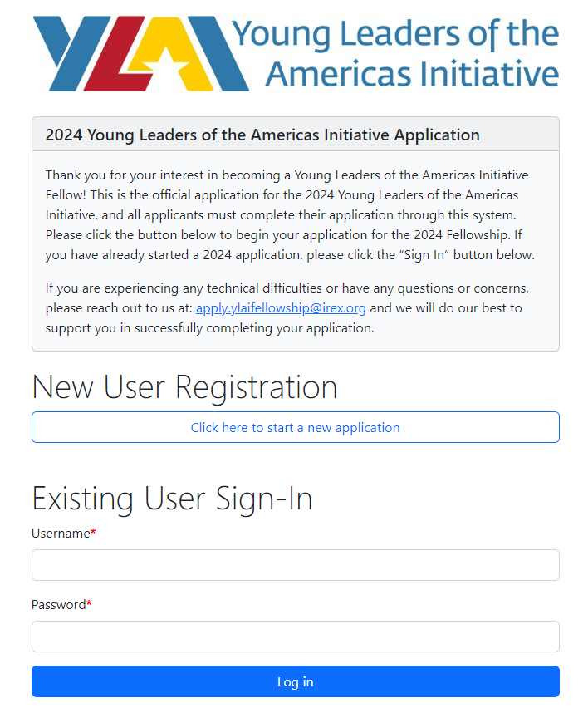The height and width of the screenshot is (713, 588).
Task: Click the YLAI logo graphic
Action: [x=141, y=53]
